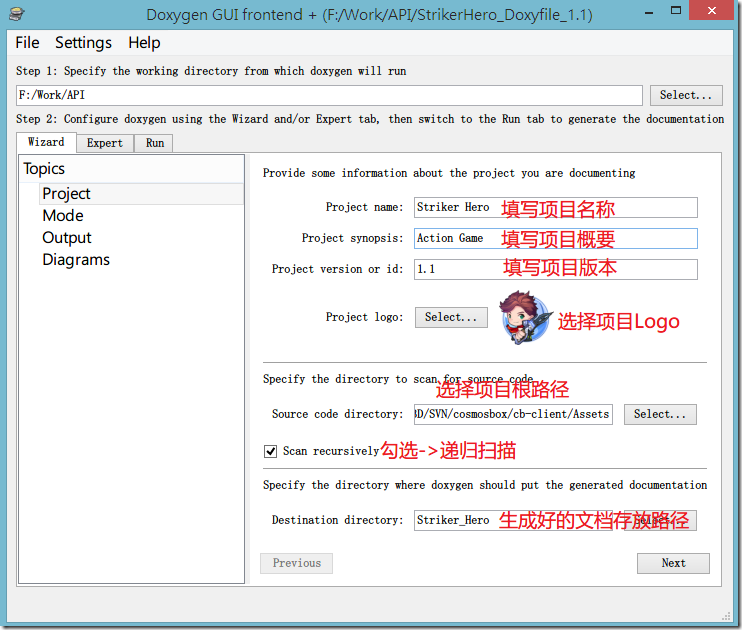Switch to the Wizard tab
This screenshot has height=630, width=742.
point(46,142)
